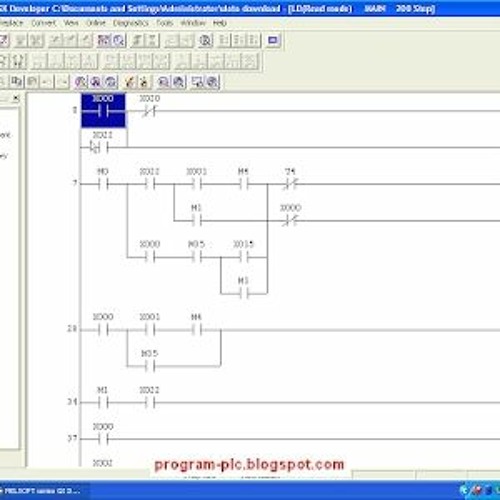Click the last of three purple monitor icons
The width and height of the screenshot is (500, 500).
pyautogui.click(x=111, y=81)
